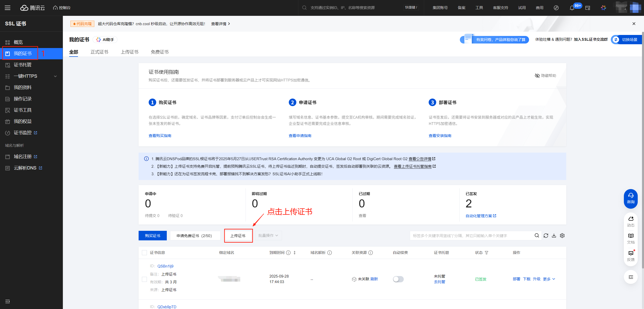
Task: Click the 上传证书 button
Action: click(x=238, y=236)
